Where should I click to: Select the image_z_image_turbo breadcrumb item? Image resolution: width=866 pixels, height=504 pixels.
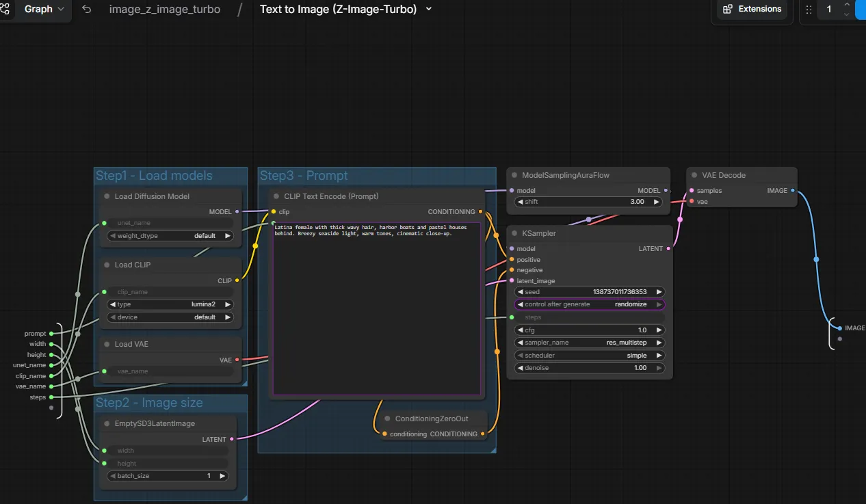pos(164,10)
